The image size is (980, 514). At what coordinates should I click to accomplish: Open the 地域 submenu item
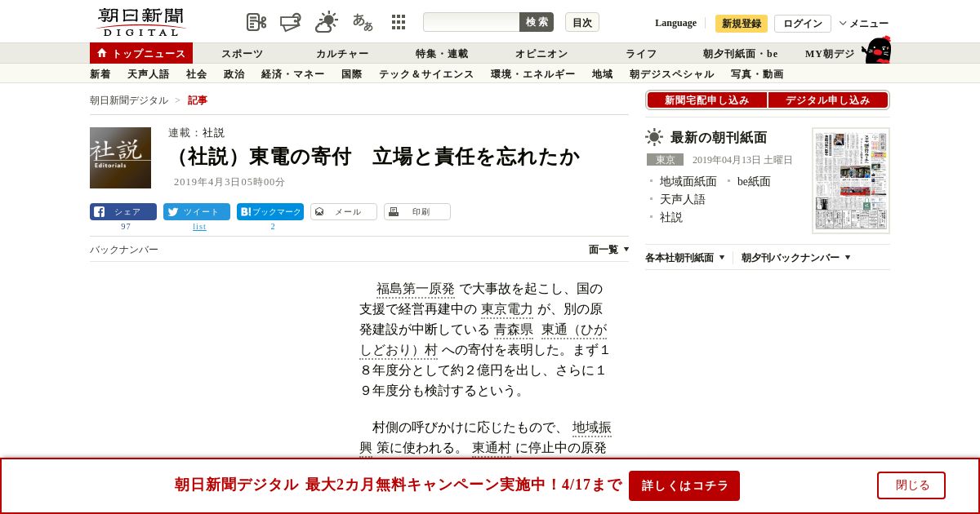click(x=603, y=73)
